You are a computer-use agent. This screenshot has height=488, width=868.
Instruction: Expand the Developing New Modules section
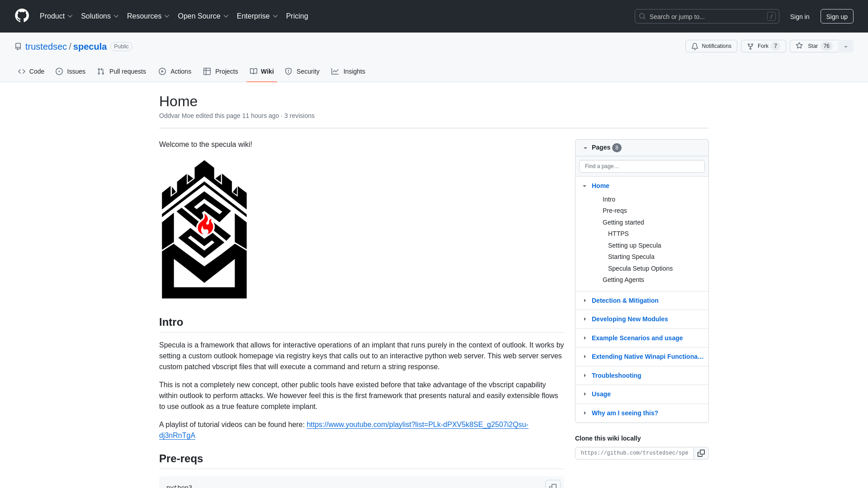(585, 319)
